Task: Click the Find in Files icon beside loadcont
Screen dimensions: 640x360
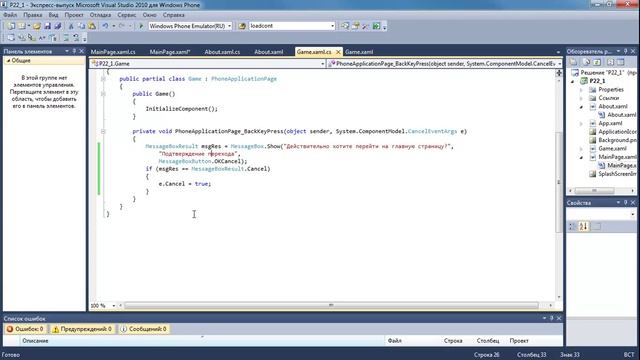Action: 242,26
